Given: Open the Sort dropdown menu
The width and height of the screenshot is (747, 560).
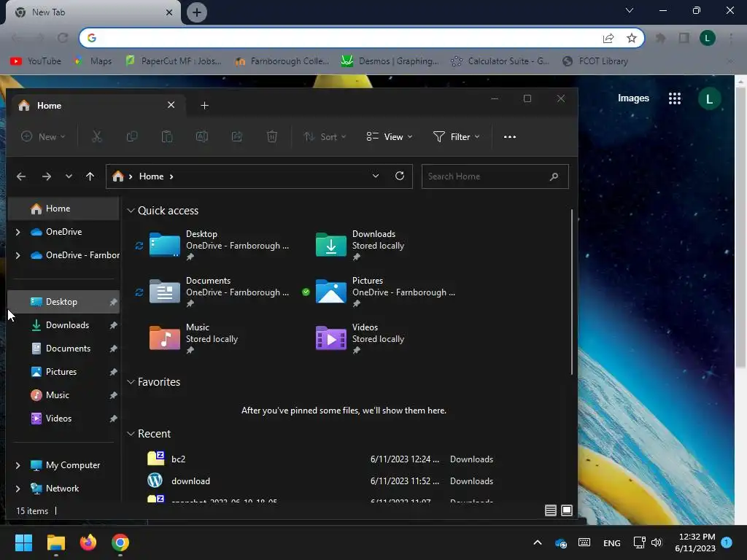Looking at the screenshot, I should coord(325,136).
